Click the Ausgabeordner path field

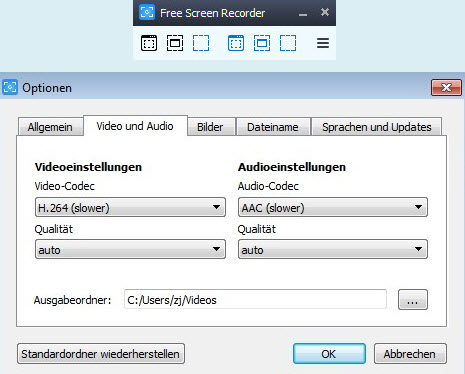pyautogui.click(x=255, y=299)
